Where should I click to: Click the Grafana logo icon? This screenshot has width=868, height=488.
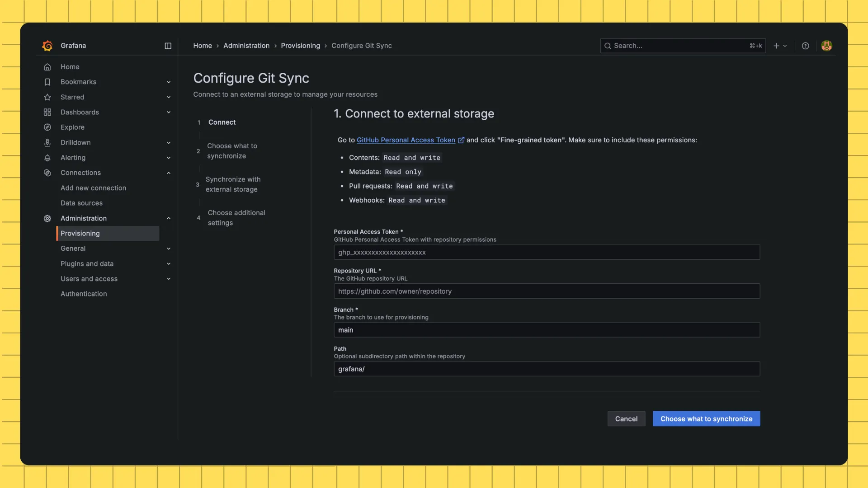(47, 46)
